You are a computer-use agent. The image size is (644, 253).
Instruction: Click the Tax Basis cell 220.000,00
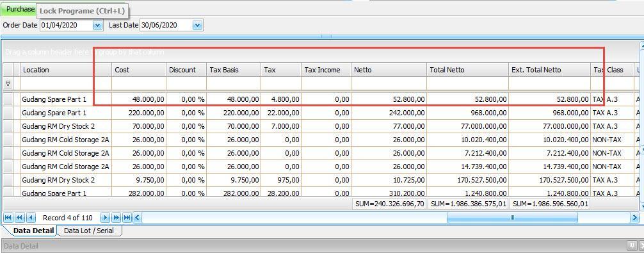pos(233,113)
